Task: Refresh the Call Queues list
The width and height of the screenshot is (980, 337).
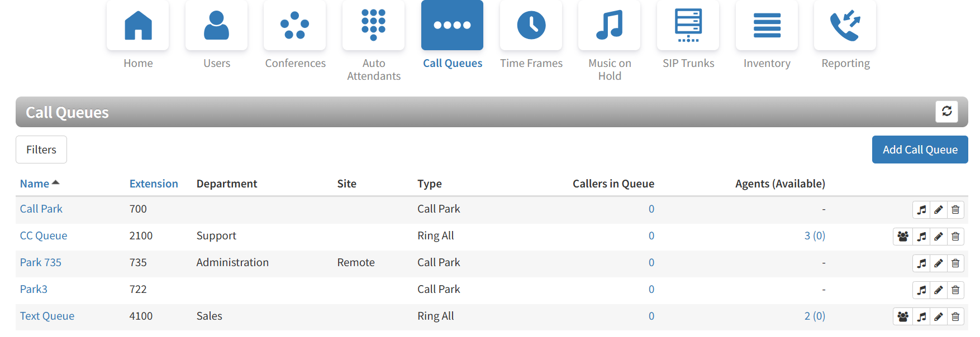Action: (x=946, y=111)
